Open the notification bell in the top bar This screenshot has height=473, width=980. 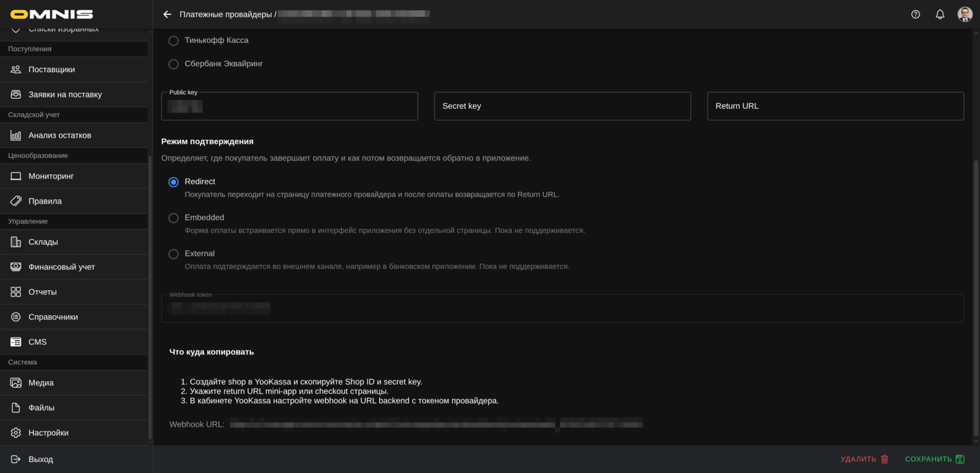click(x=940, y=14)
